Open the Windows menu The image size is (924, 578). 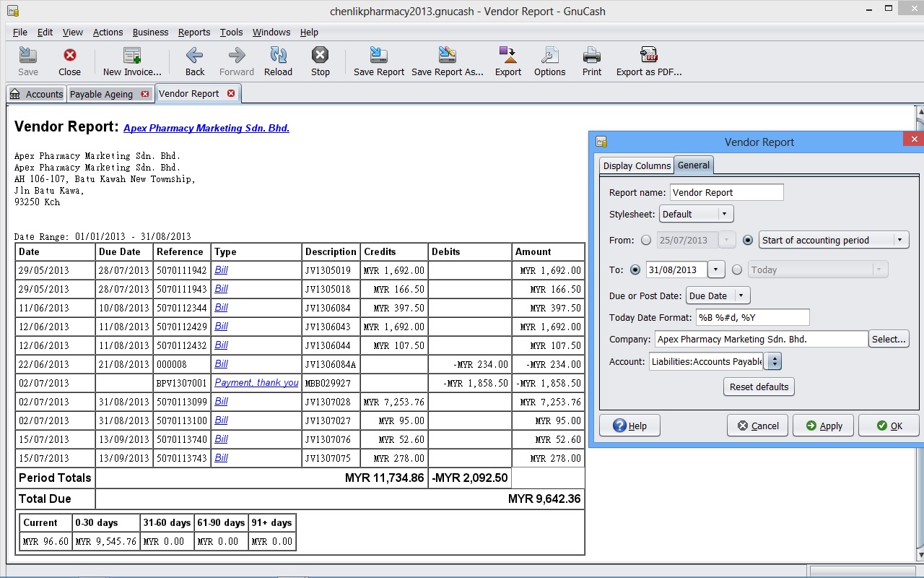click(271, 32)
